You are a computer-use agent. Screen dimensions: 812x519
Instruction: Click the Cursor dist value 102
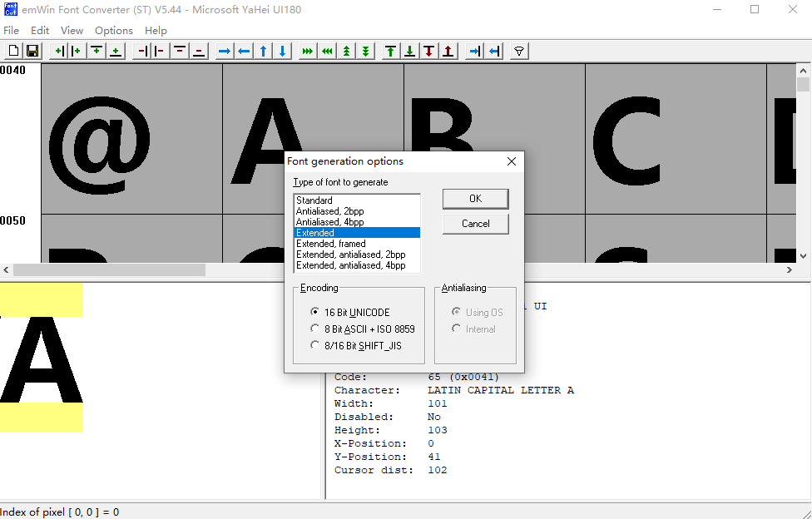[437, 470]
